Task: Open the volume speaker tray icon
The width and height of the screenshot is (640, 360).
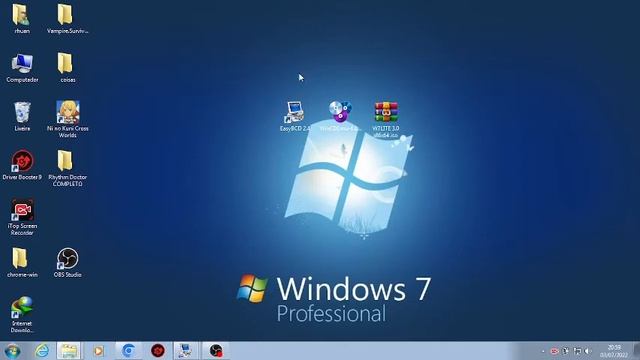Action: [x=588, y=351]
